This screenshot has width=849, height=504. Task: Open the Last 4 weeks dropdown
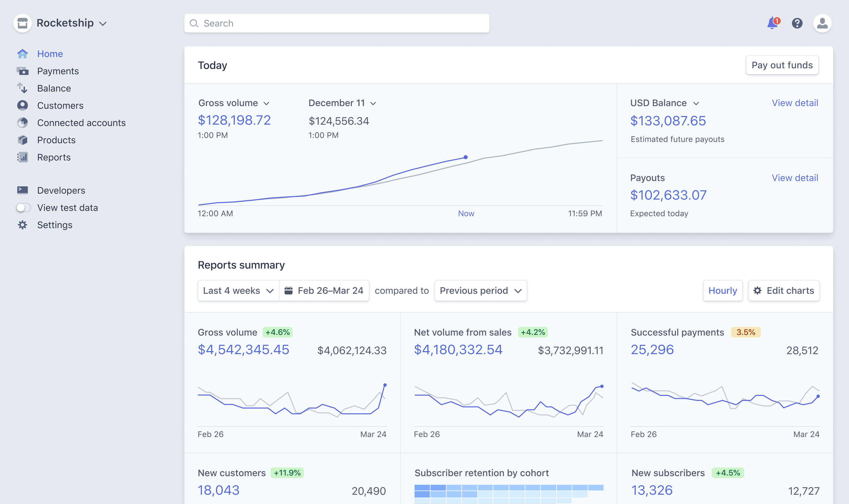coord(237,290)
